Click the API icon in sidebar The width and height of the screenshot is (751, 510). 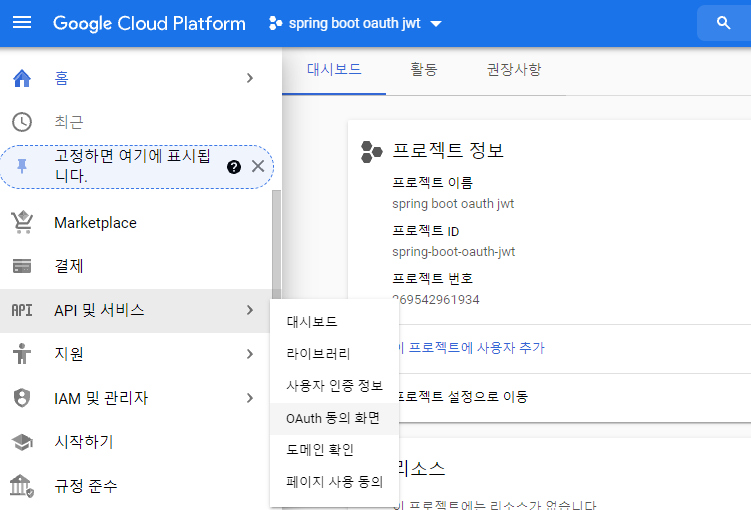[x=22, y=310]
